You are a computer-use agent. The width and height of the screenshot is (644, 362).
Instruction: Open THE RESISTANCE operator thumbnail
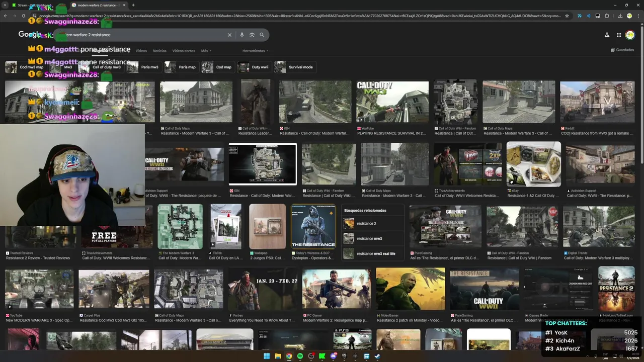pyautogui.click(x=313, y=226)
